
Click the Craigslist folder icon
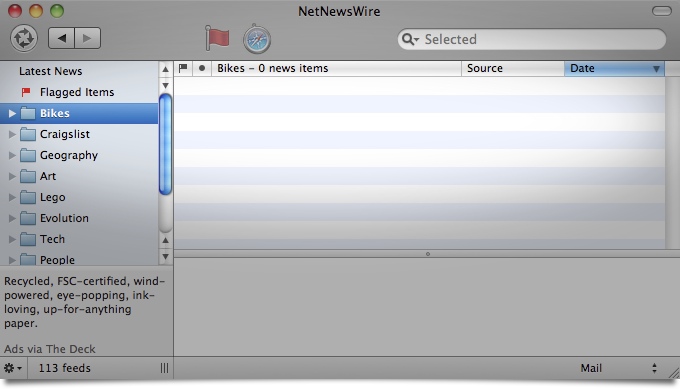(28, 134)
